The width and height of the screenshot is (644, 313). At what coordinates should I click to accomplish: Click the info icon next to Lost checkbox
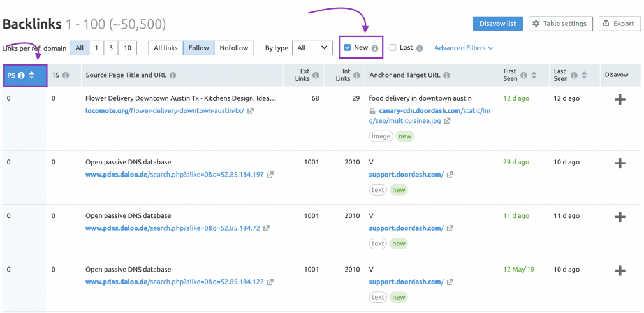coord(420,48)
